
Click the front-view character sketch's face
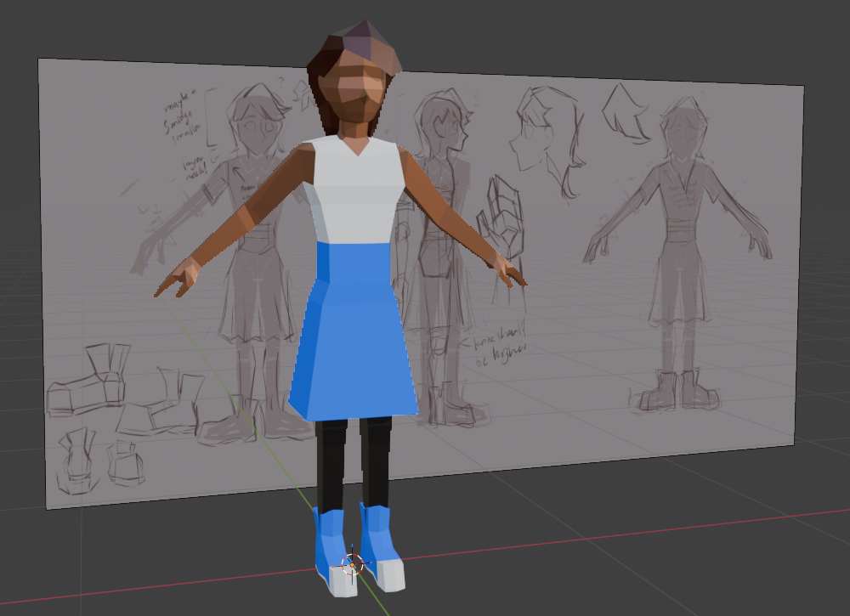253,127
